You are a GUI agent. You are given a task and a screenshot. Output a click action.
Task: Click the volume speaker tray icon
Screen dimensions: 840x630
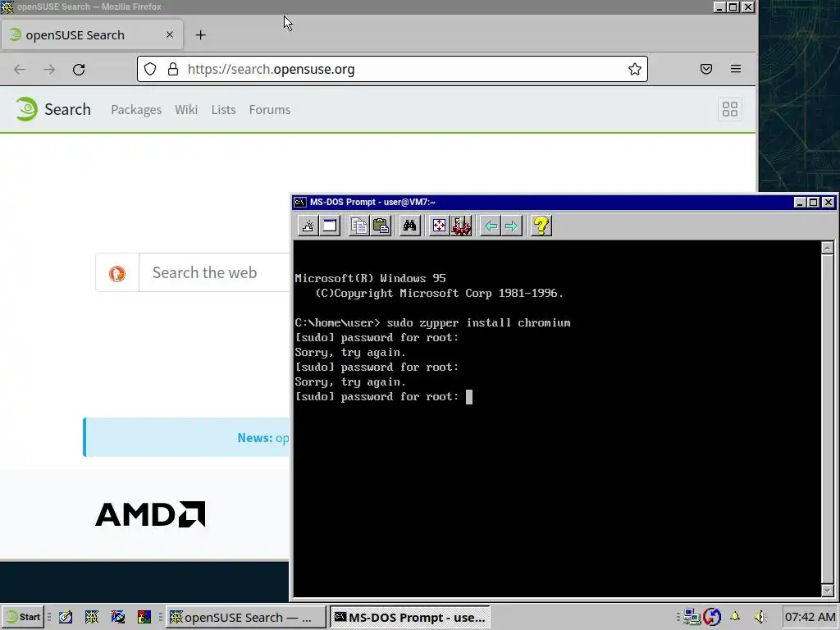(760, 617)
